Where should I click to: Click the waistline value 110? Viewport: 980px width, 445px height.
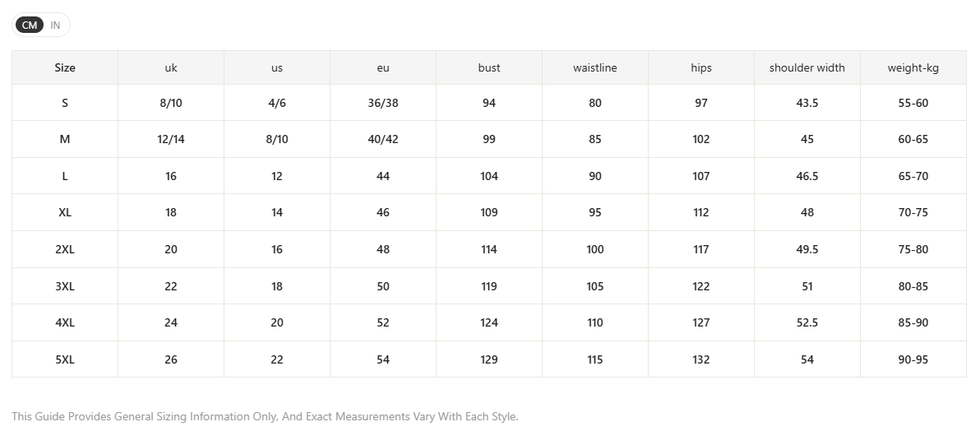(x=595, y=322)
